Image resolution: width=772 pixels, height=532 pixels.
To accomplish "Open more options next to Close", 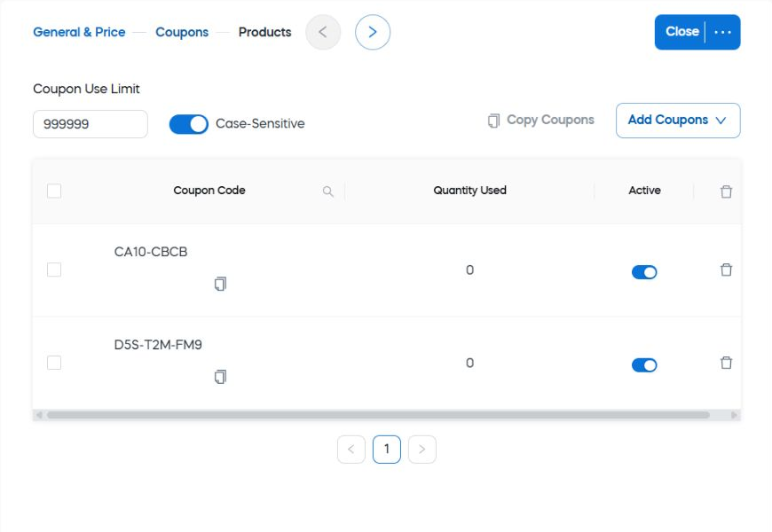I will pyautogui.click(x=723, y=32).
